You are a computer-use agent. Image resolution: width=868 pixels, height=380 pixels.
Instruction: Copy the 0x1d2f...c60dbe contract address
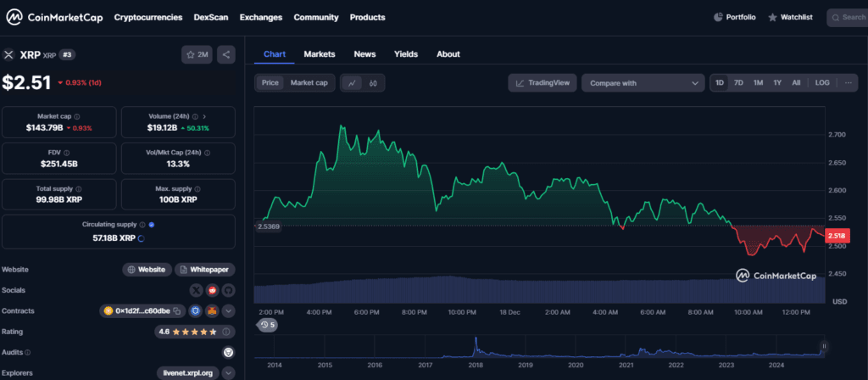176,311
